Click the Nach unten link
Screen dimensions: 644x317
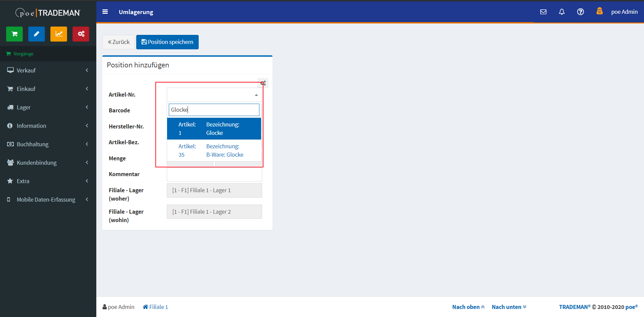pyautogui.click(x=509, y=307)
